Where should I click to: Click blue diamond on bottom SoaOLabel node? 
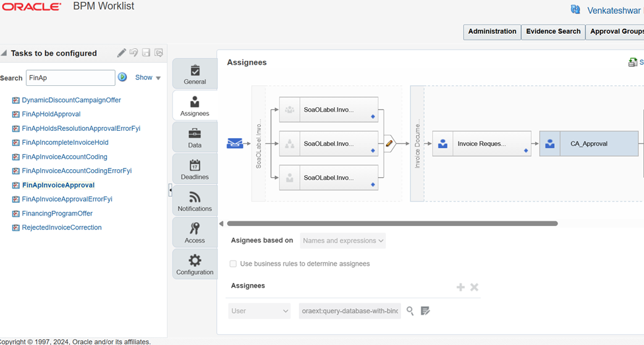click(373, 184)
